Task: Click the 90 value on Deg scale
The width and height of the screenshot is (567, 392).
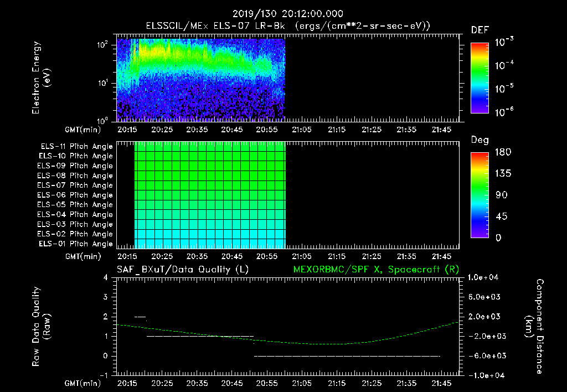Action: point(502,195)
